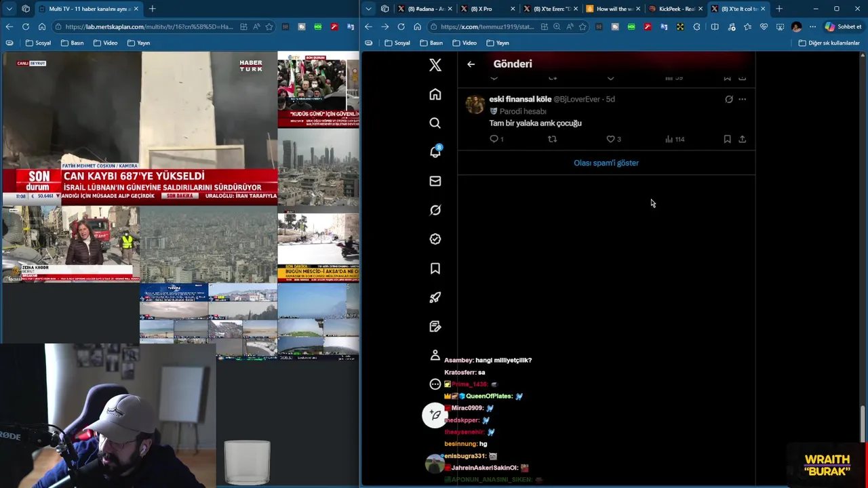Open Yayın bookmarks folder in left window
Screen dimensions: 868x488
138,43
